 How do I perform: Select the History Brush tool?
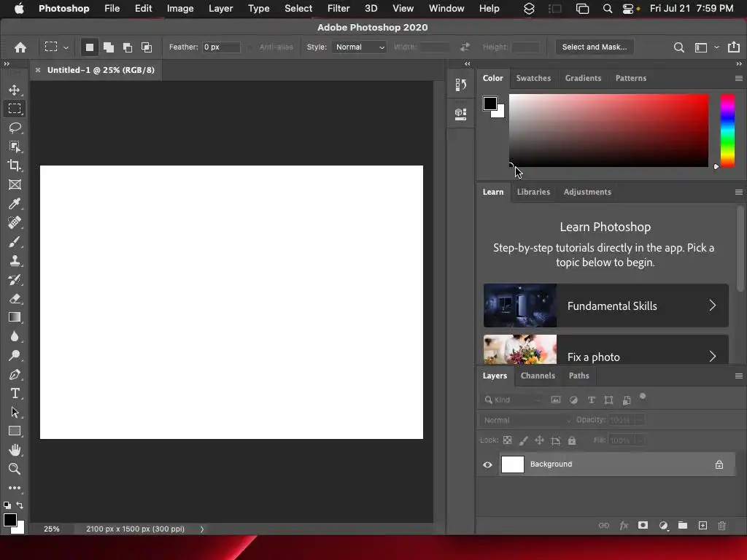15,279
